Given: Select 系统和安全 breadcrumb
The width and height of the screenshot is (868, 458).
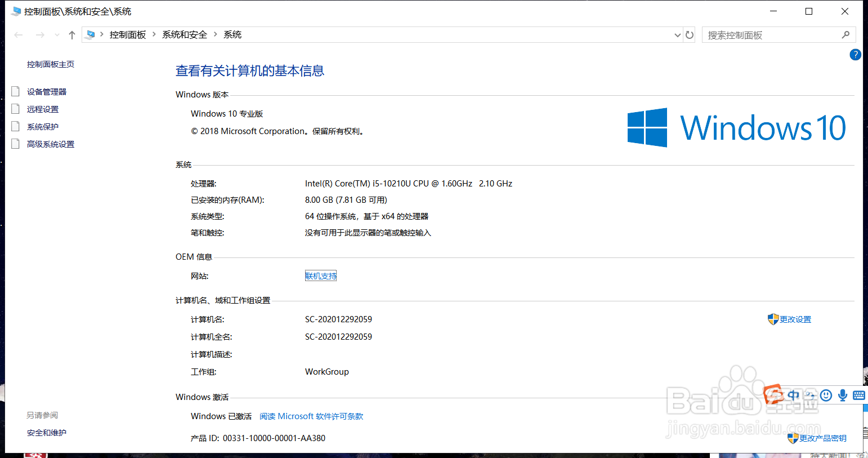Looking at the screenshot, I should click(x=185, y=35).
